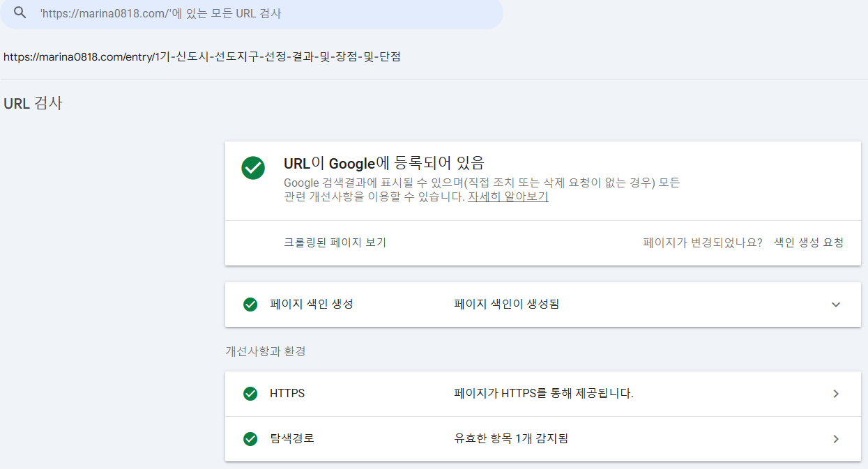868x469 pixels.
Task: Click the search magnifier icon
Action: pos(20,13)
